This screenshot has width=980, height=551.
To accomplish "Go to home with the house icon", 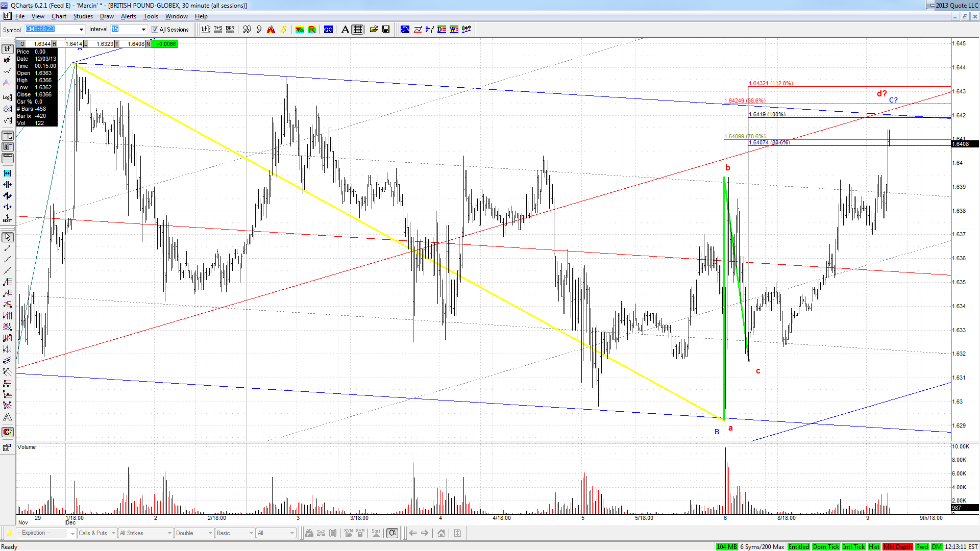I will 441,533.
